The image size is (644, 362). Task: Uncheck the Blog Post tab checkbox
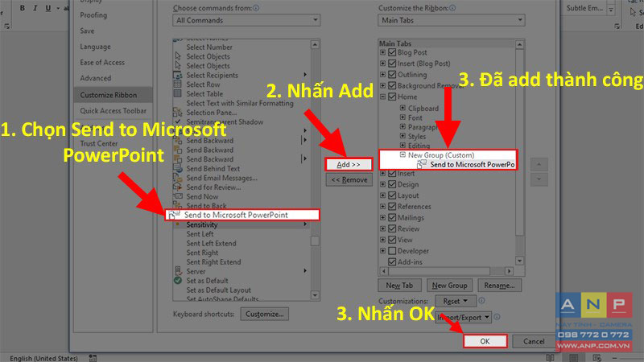pyautogui.click(x=392, y=52)
